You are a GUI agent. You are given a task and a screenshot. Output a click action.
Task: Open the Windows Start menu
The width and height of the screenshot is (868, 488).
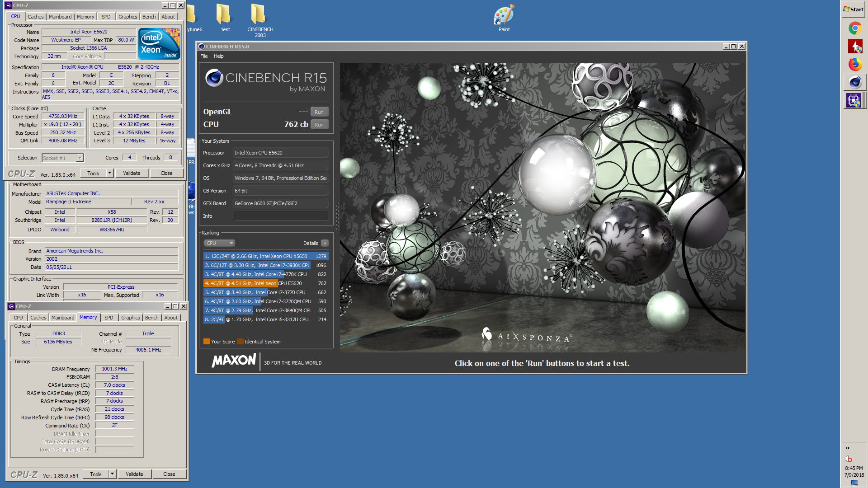coord(854,9)
